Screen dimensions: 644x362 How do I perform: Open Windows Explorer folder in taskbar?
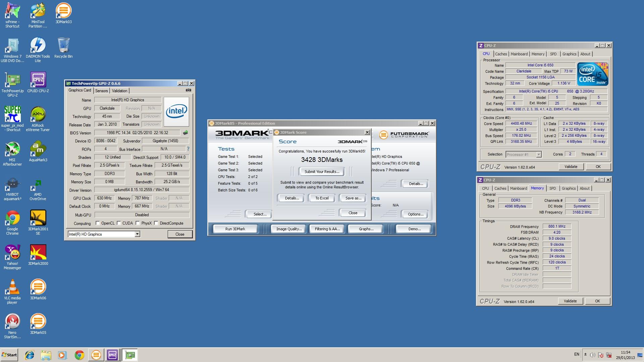coord(46,355)
